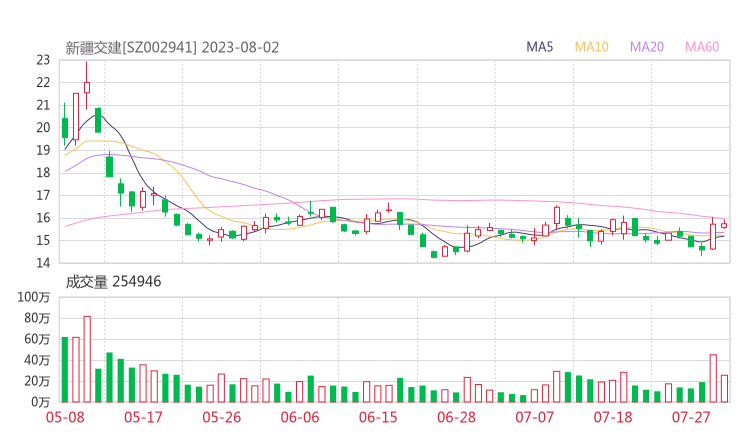740x440 pixels.
Task: Click the 0万 volume axis label
Action: tap(40, 402)
